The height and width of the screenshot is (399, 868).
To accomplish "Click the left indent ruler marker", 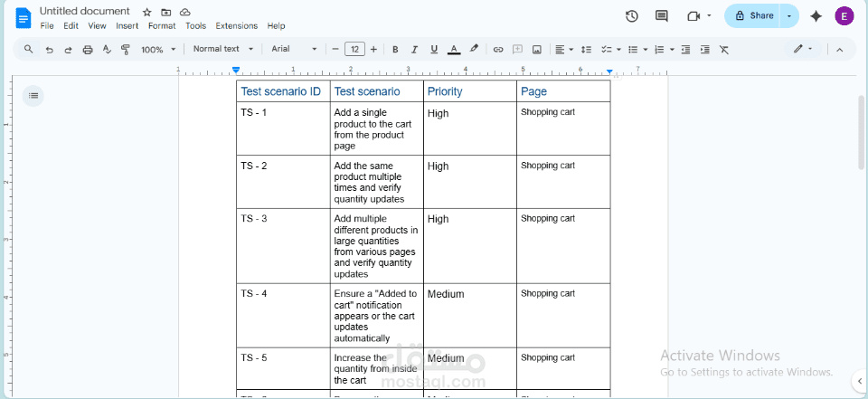I will 236,71.
